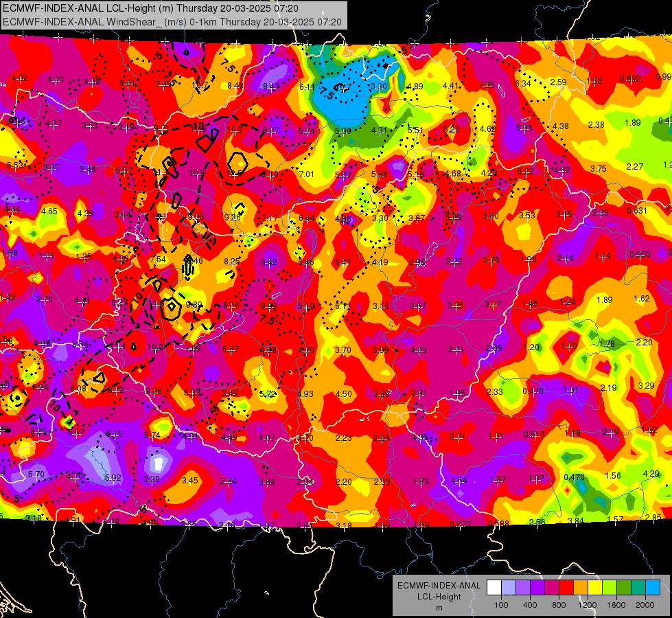Click the wind shear value 4.02
672x618 pixels.
click(20, 78)
